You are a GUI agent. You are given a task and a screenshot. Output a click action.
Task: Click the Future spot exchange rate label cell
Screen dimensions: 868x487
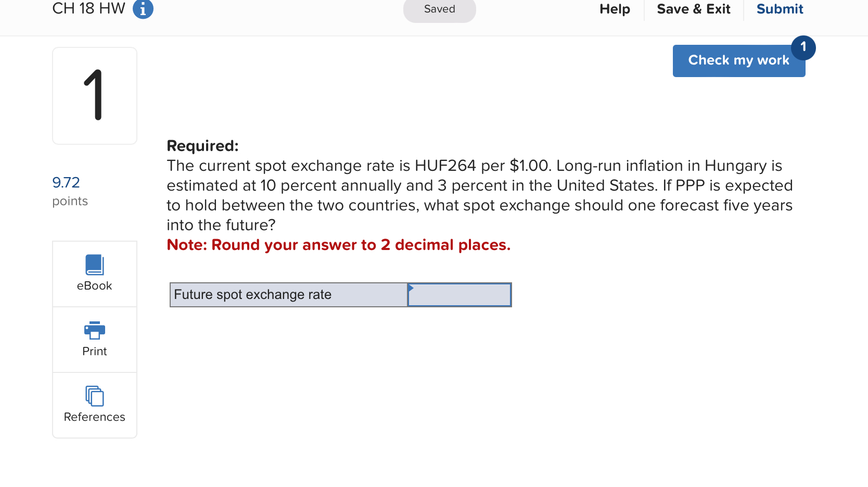pyautogui.click(x=288, y=295)
